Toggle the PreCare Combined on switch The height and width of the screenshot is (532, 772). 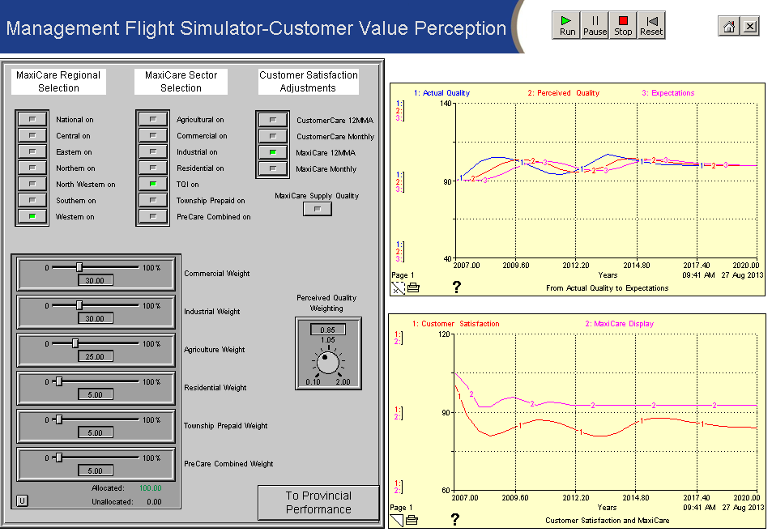(x=152, y=216)
